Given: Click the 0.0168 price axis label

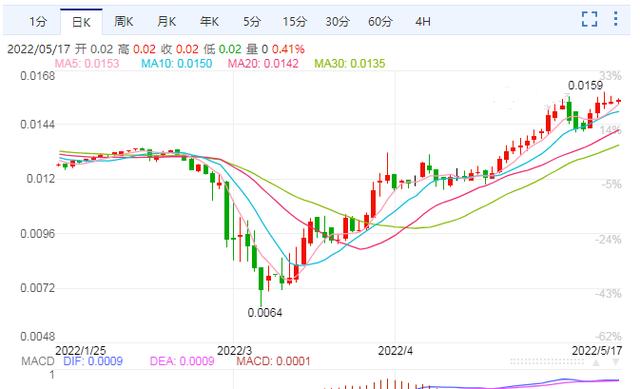Looking at the screenshot, I should 38,76.
